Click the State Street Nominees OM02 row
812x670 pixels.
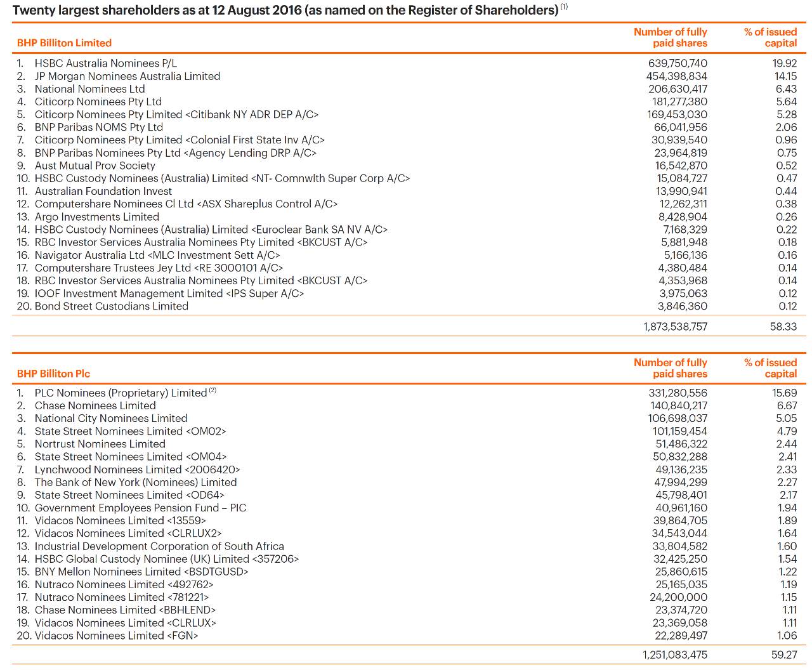pyautogui.click(x=131, y=431)
